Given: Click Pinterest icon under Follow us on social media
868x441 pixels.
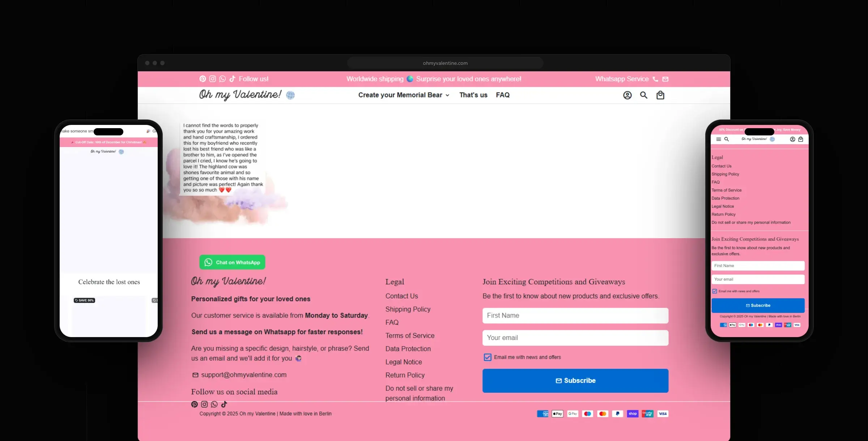Looking at the screenshot, I should [195, 404].
